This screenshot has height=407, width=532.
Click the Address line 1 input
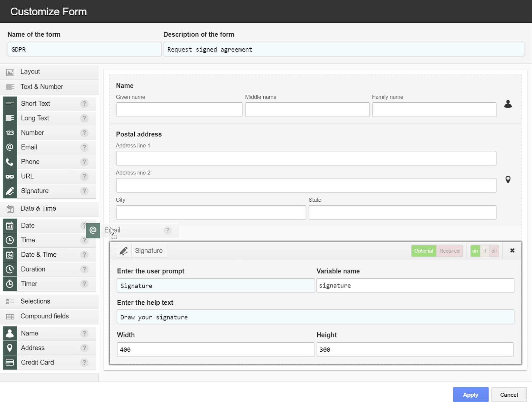[x=306, y=158]
